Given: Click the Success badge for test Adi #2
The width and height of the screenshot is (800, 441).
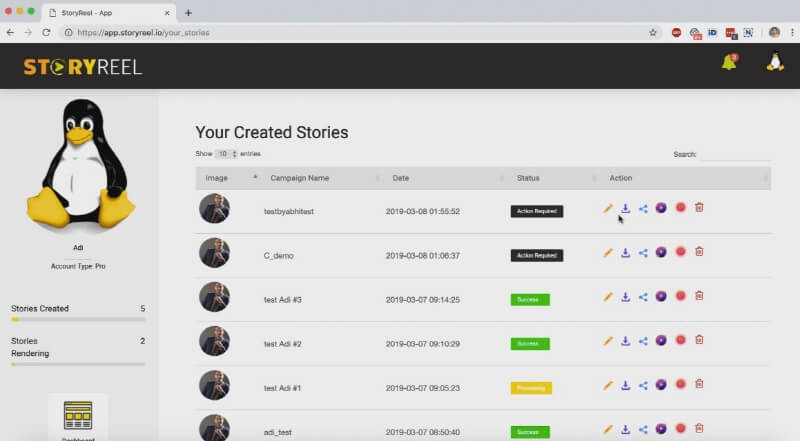Looking at the screenshot, I should click(530, 344).
